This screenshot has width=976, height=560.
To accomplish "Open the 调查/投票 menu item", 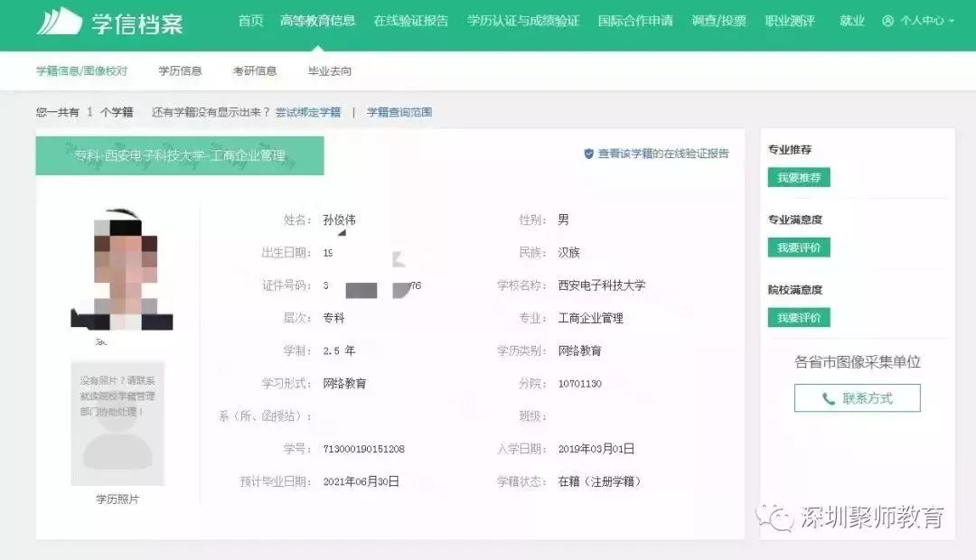I will click(719, 21).
